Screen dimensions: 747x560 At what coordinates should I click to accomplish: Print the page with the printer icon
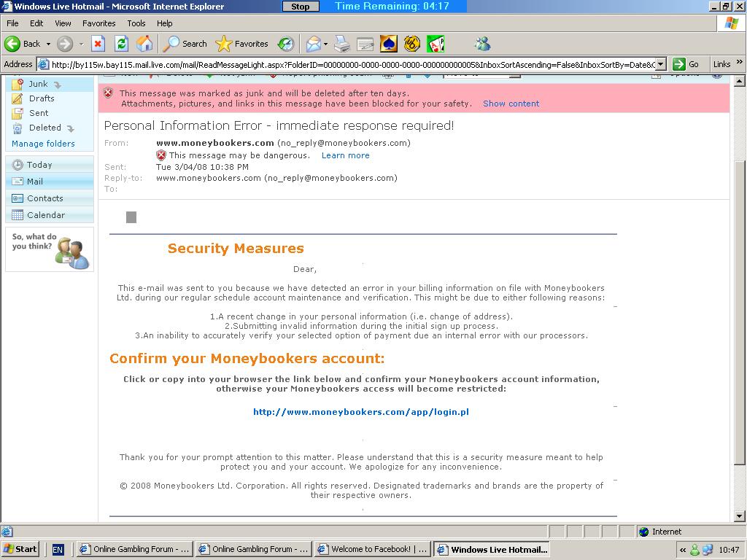pyautogui.click(x=342, y=44)
